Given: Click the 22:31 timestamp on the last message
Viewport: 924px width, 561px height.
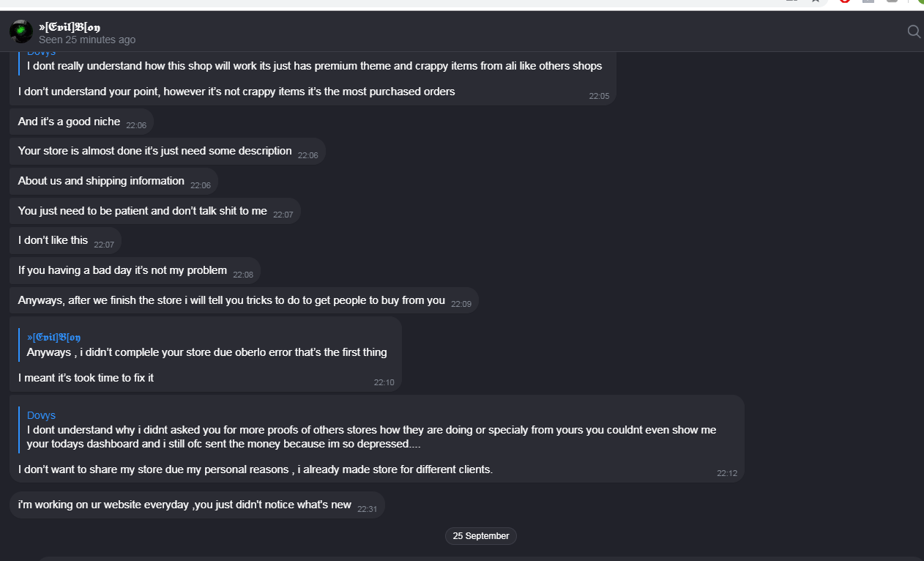Looking at the screenshot, I should pyautogui.click(x=367, y=509).
